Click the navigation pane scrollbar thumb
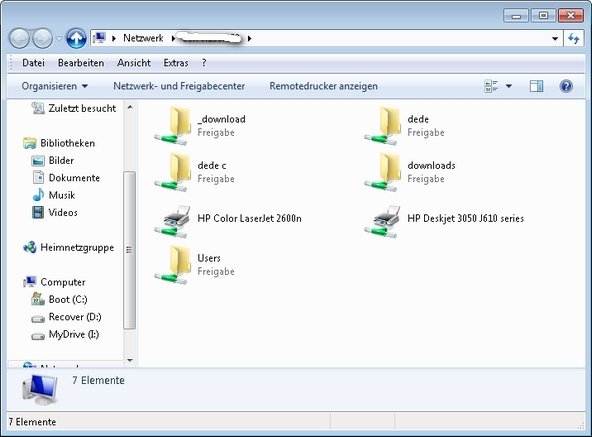 (130, 250)
